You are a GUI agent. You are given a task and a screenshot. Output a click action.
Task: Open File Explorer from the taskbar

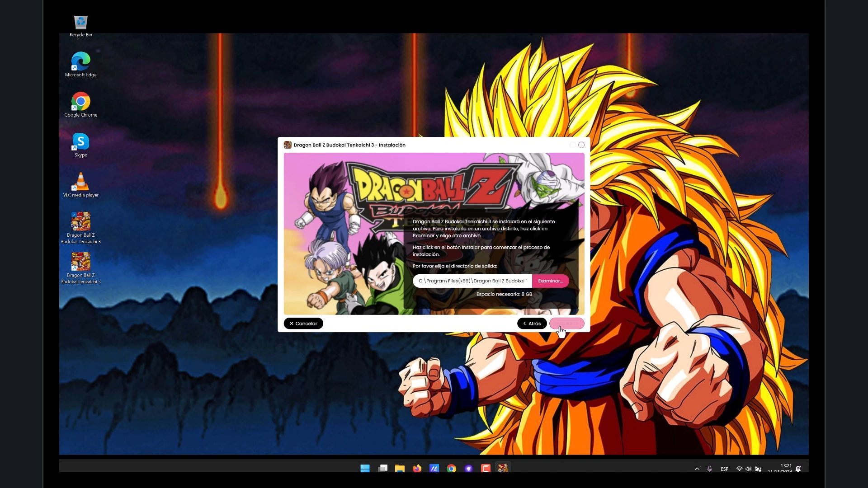pos(400,469)
